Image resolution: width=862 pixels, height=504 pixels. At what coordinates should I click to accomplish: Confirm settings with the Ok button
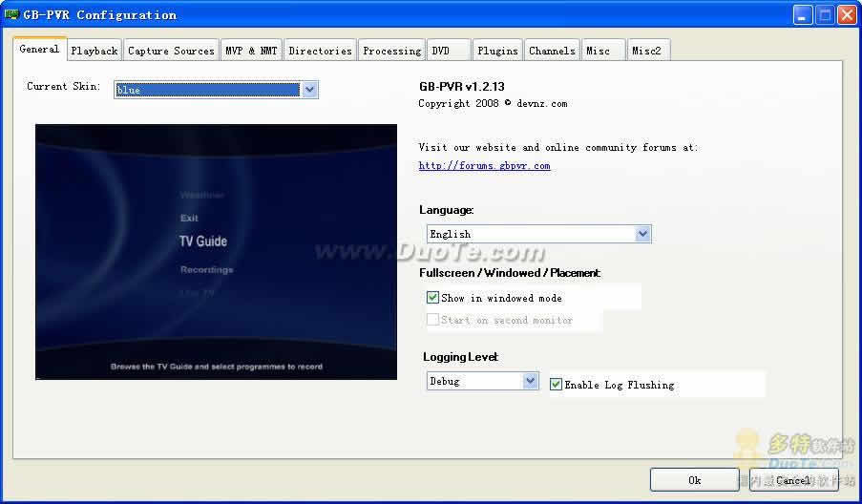click(694, 480)
